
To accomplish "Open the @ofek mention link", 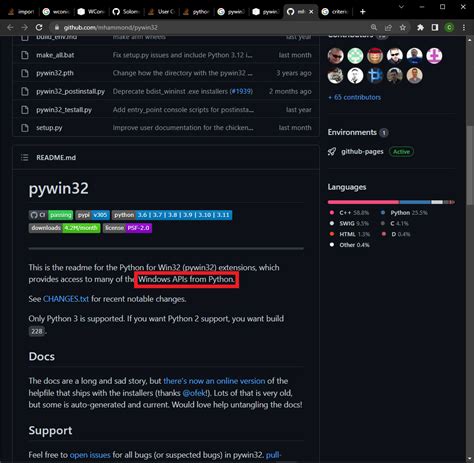I will (195, 393).
